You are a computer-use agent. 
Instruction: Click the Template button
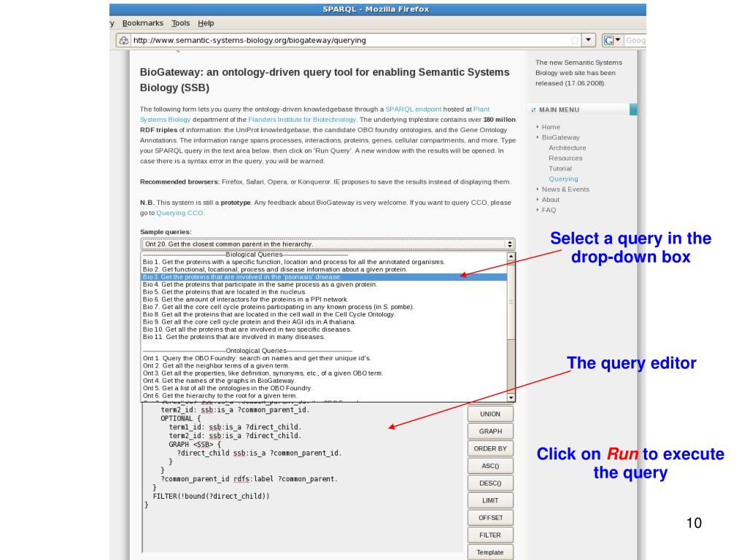point(490,553)
